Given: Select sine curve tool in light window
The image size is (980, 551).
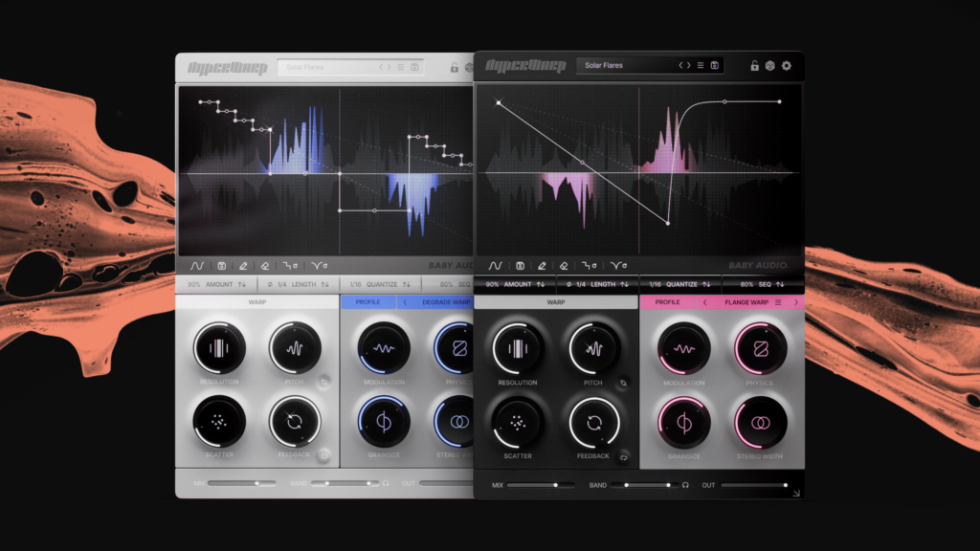Looking at the screenshot, I should tap(197, 266).
